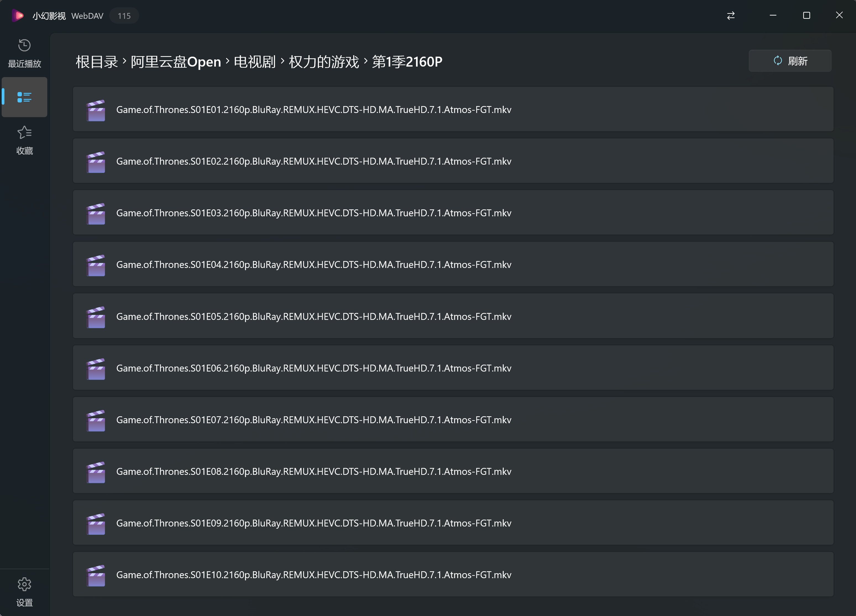Open Game.of.Thrones.S01E07 file name
The width and height of the screenshot is (856, 616).
[x=314, y=420]
